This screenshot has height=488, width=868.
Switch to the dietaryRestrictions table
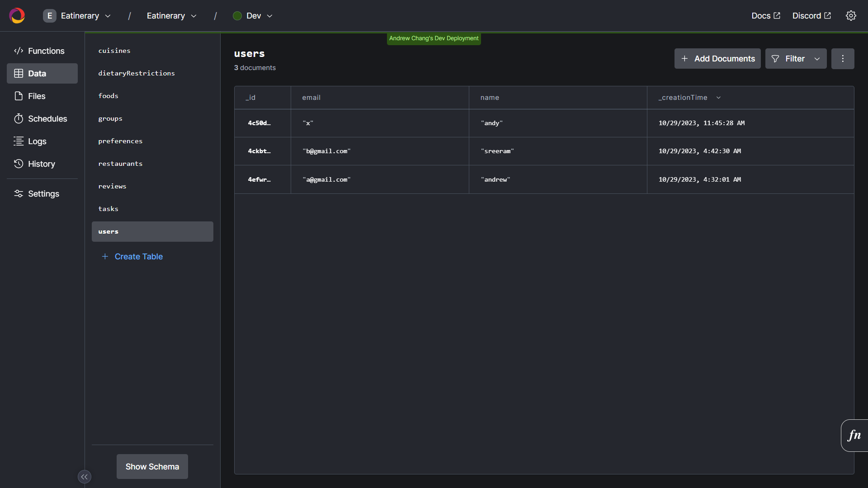pos(136,73)
